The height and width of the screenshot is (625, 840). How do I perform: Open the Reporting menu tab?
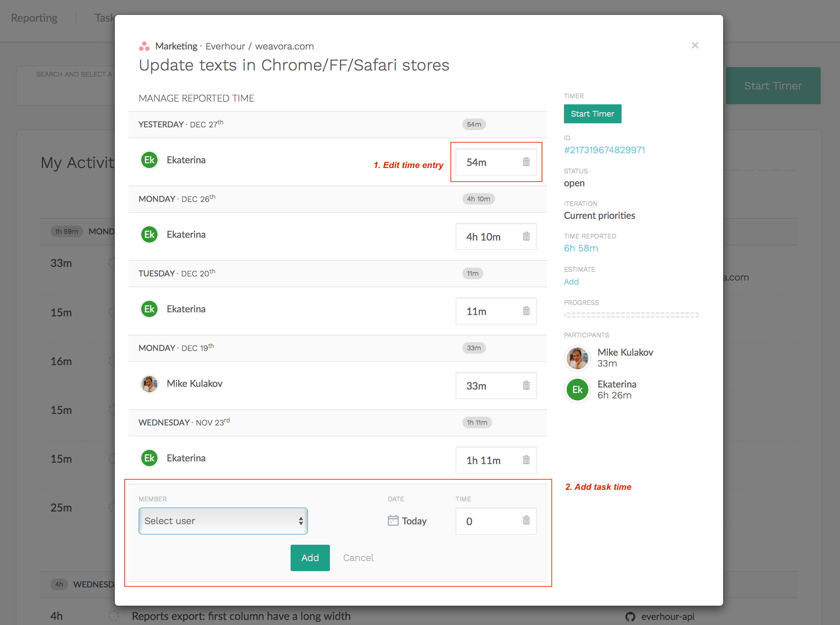coord(34,18)
